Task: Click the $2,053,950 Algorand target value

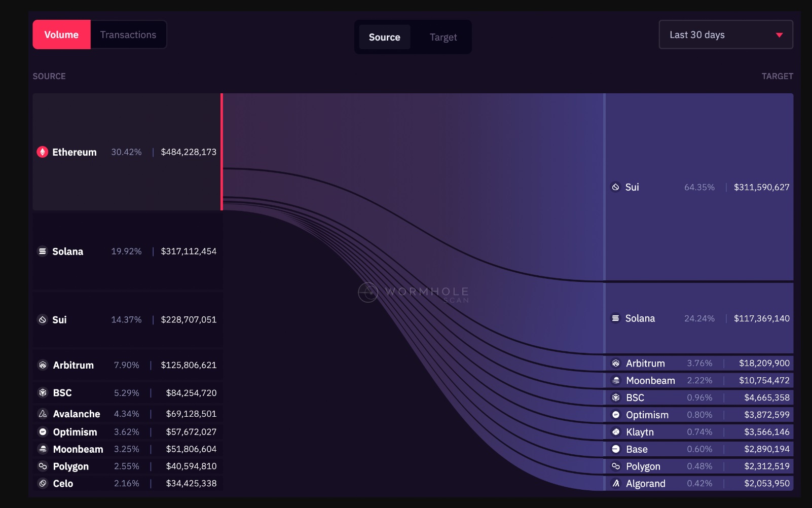Action: 767,484
